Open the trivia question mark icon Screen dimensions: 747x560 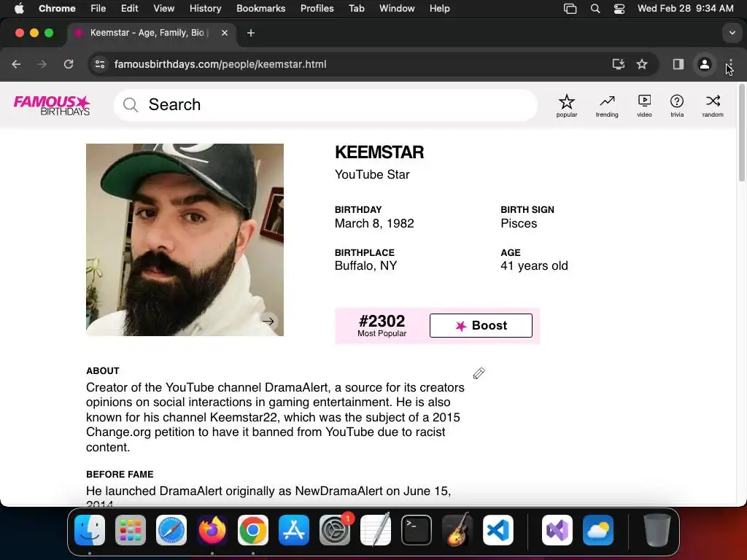coord(677,105)
